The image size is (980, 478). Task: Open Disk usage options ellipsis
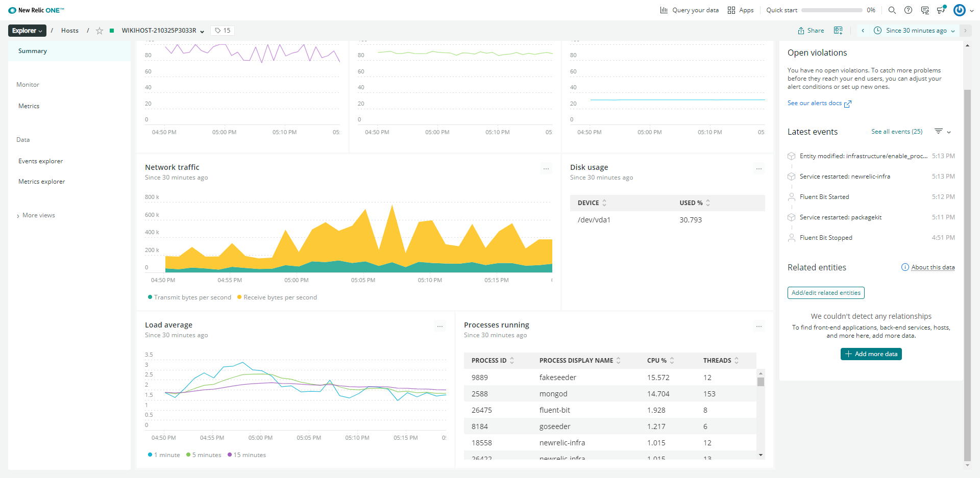pyautogui.click(x=759, y=168)
